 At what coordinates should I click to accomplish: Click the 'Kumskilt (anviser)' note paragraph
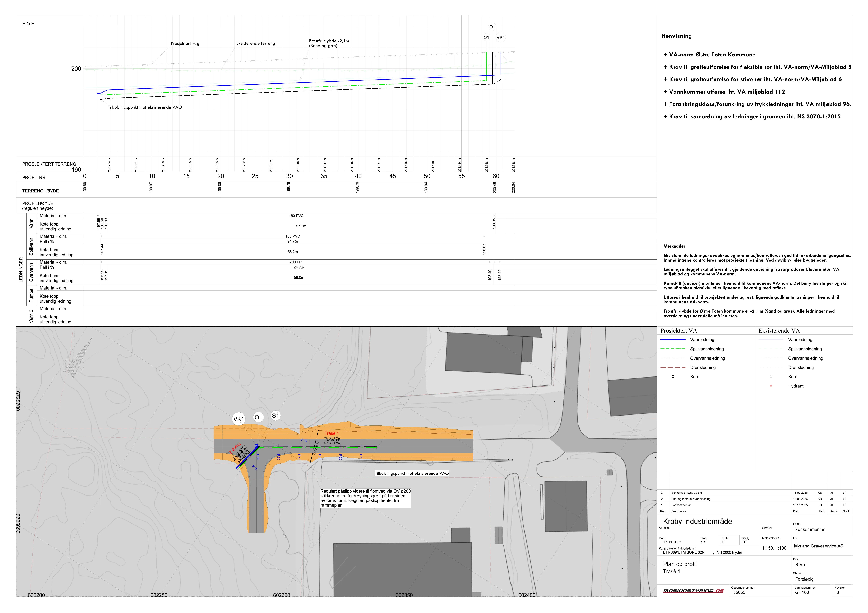point(756,286)
